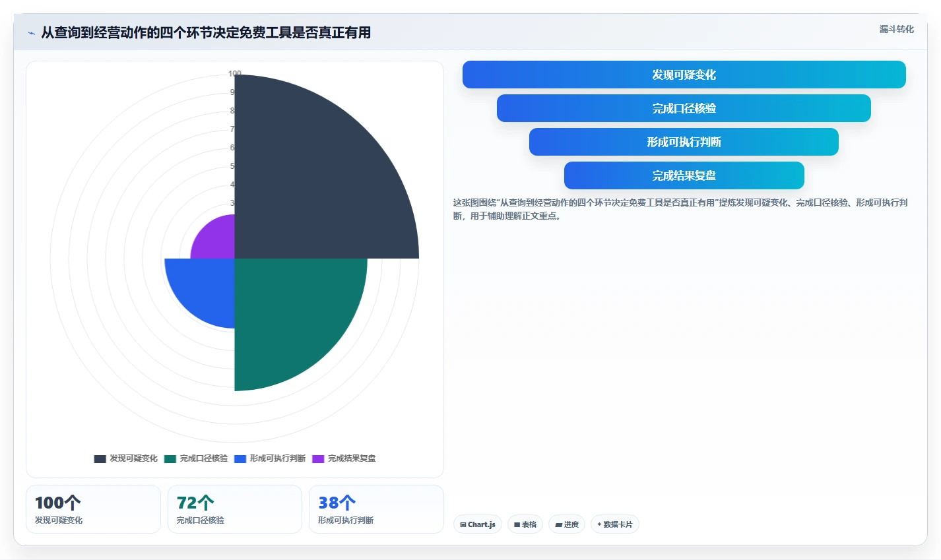Toggle 形成可执行判断 legend color swatch
This screenshot has height=560, width=941.
coord(240,458)
